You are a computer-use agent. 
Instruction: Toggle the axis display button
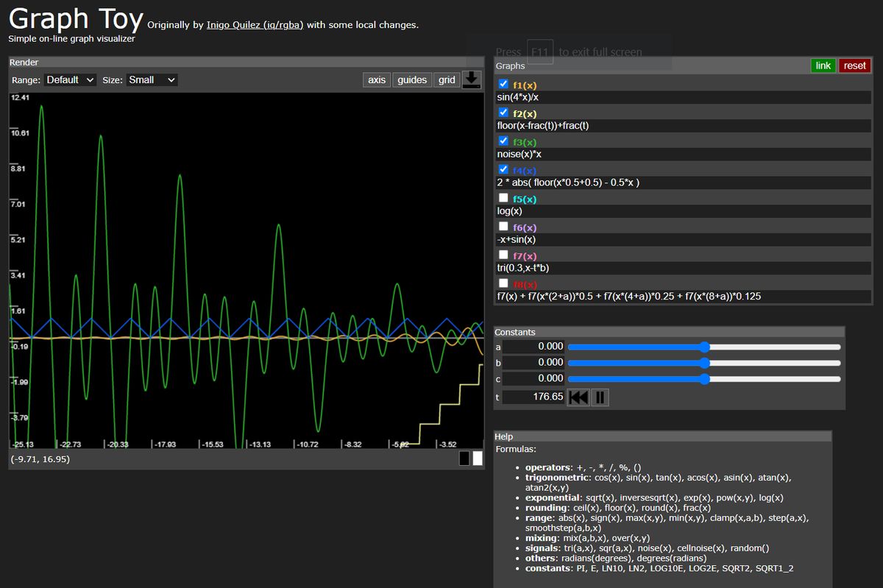(x=377, y=79)
